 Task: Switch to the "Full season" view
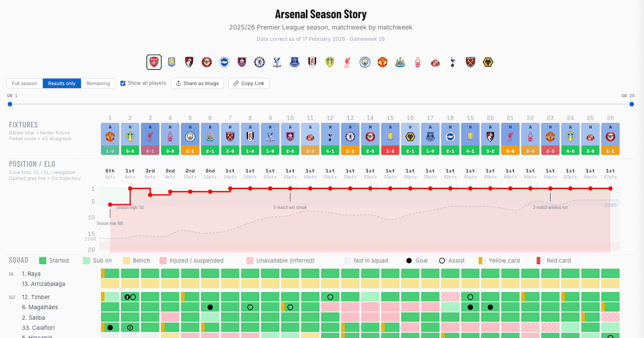(x=24, y=83)
